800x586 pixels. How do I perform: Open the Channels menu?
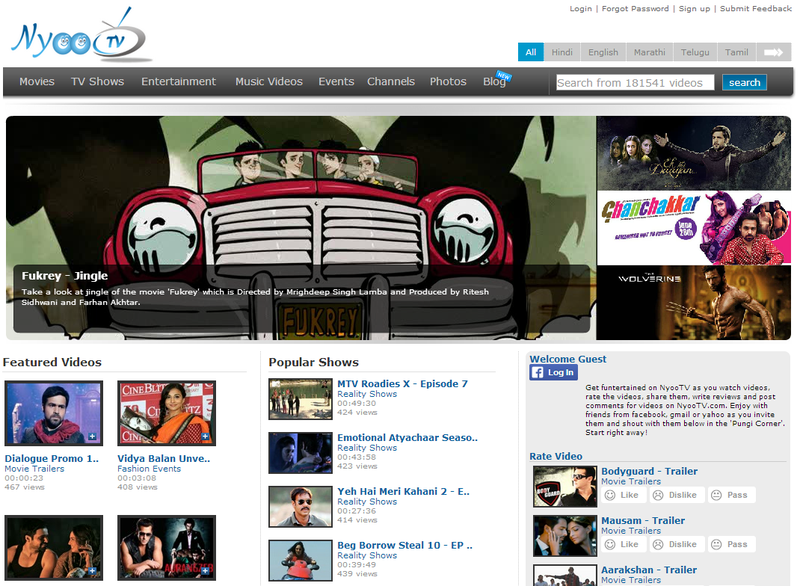pos(391,82)
